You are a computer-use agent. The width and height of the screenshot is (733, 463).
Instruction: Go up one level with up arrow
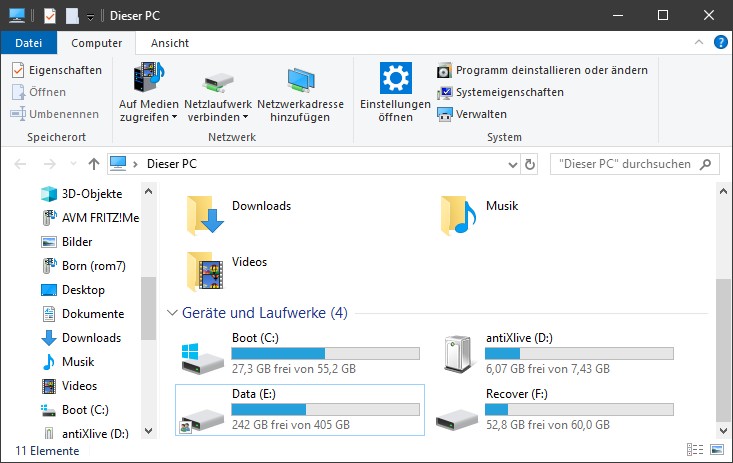[x=94, y=164]
